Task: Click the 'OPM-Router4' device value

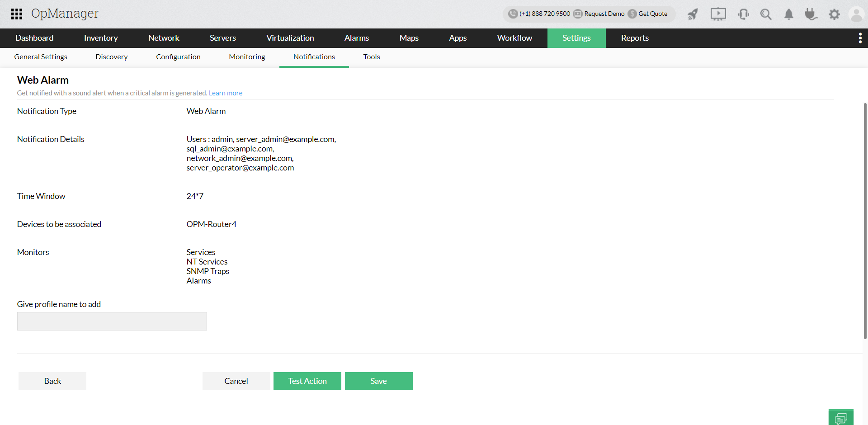Action: click(212, 224)
